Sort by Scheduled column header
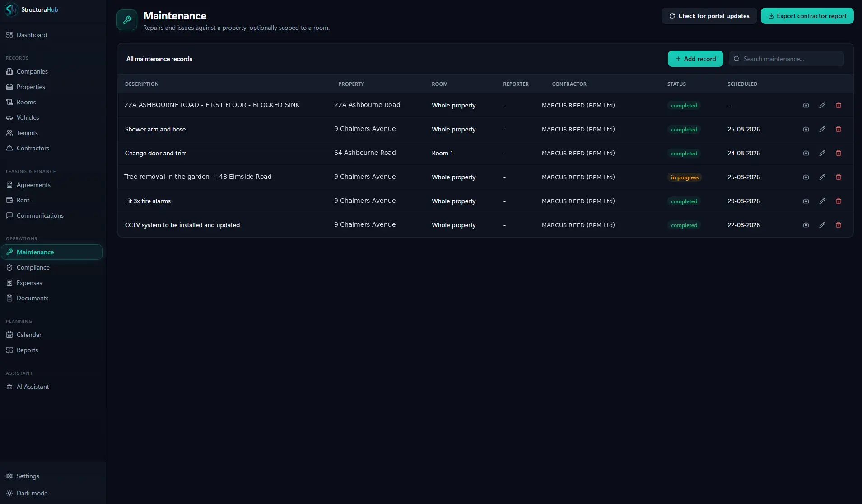 [x=742, y=84]
